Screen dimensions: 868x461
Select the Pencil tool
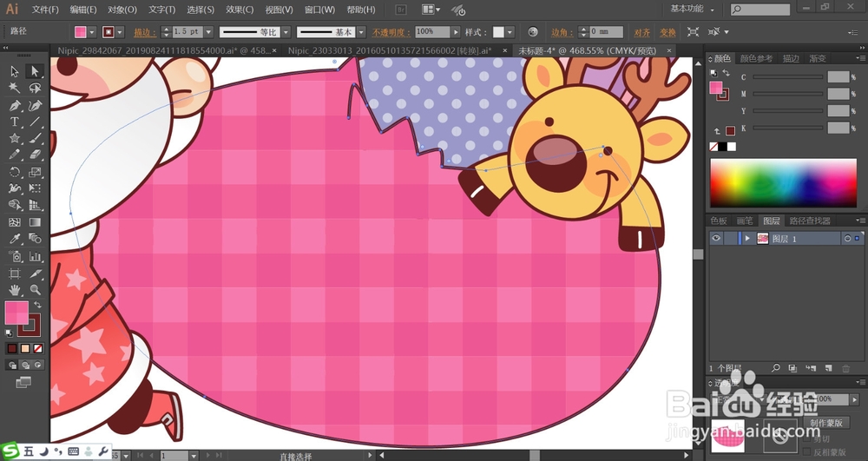pos(15,155)
